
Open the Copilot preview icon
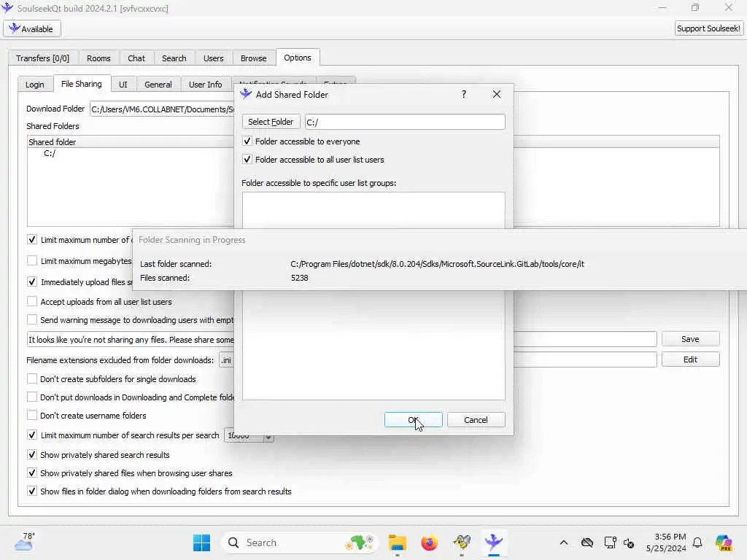coord(724,542)
